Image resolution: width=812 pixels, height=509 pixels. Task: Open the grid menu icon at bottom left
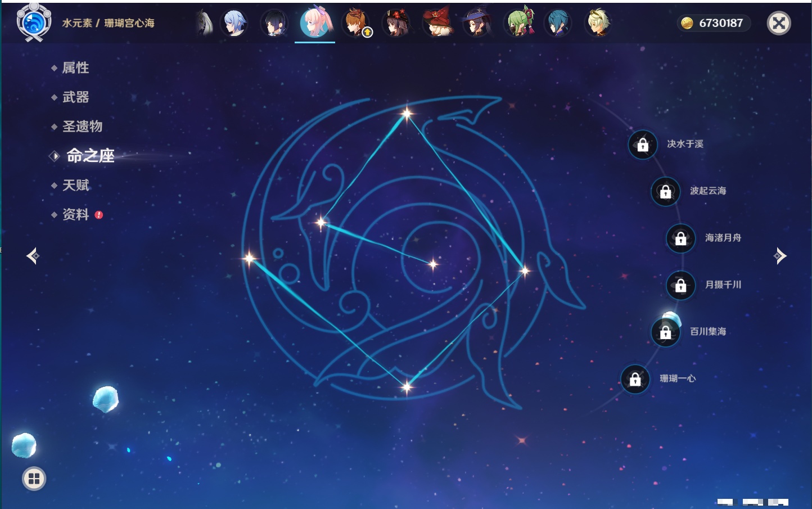(x=34, y=479)
